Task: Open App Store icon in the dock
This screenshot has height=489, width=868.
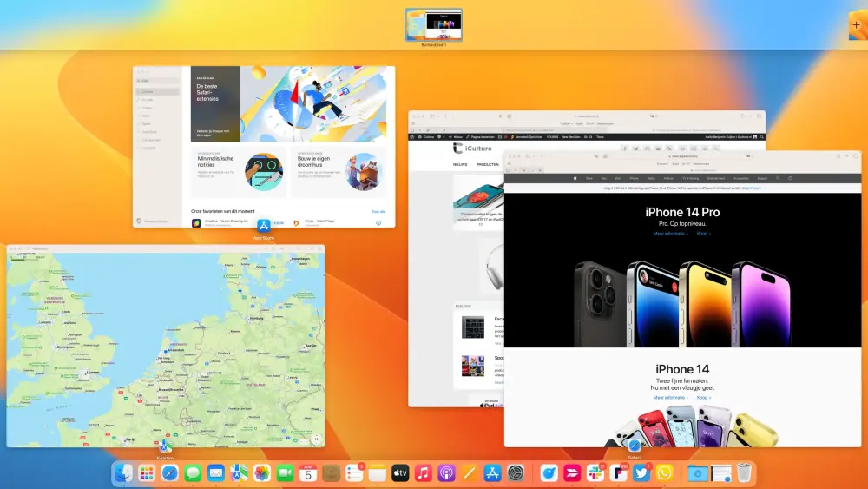Action: (x=492, y=473)
